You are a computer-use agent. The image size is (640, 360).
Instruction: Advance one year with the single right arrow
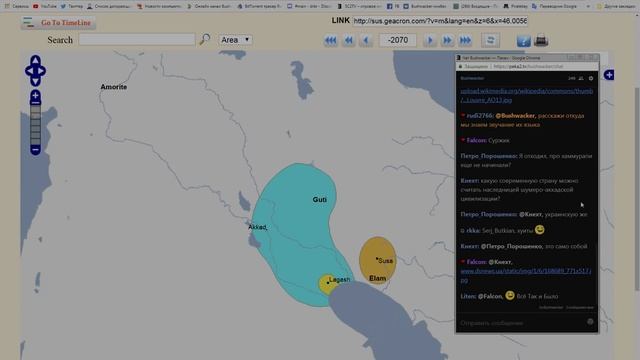coord(429,40)
